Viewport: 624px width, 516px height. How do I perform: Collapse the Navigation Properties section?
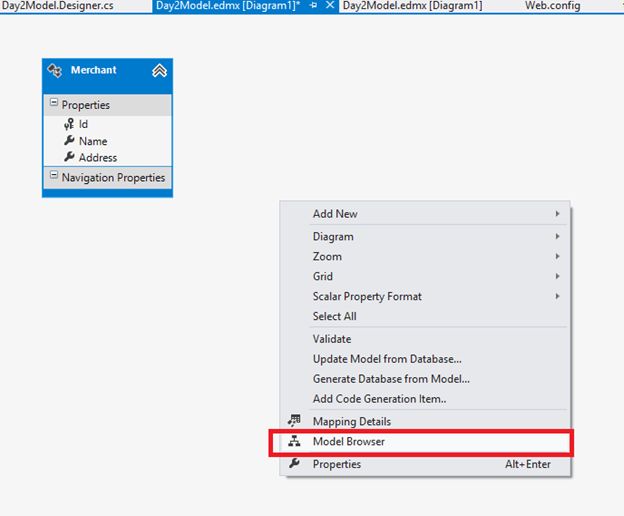(53, 177)
